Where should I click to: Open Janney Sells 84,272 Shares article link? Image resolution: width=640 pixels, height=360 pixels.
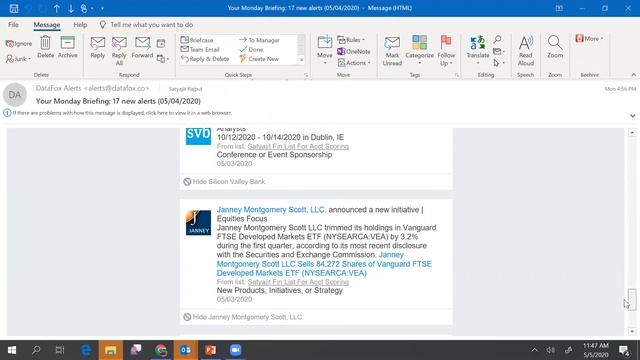(324, 264)
